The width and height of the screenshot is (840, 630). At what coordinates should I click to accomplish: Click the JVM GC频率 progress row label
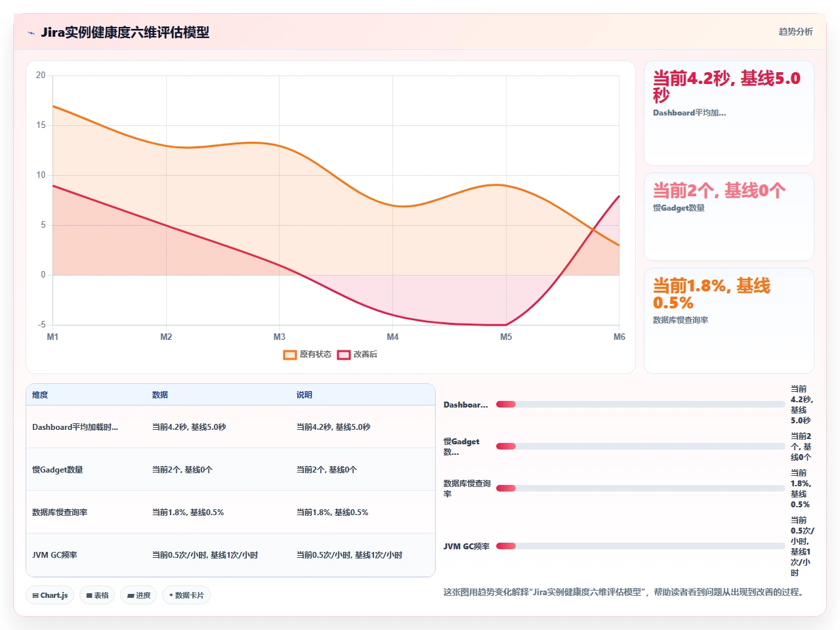tap(467, 546)
